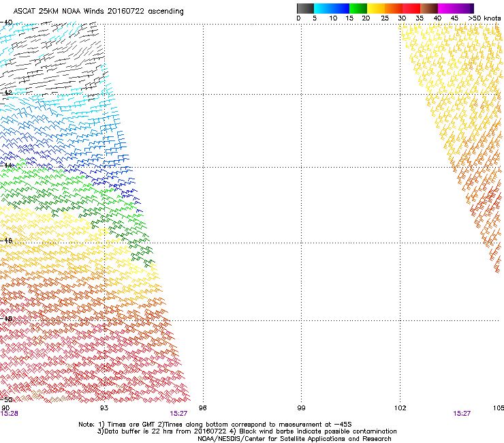This screenshot has width=504, height=443.
Task: Click the 99 longitude axis label
Action: [301, 408]
